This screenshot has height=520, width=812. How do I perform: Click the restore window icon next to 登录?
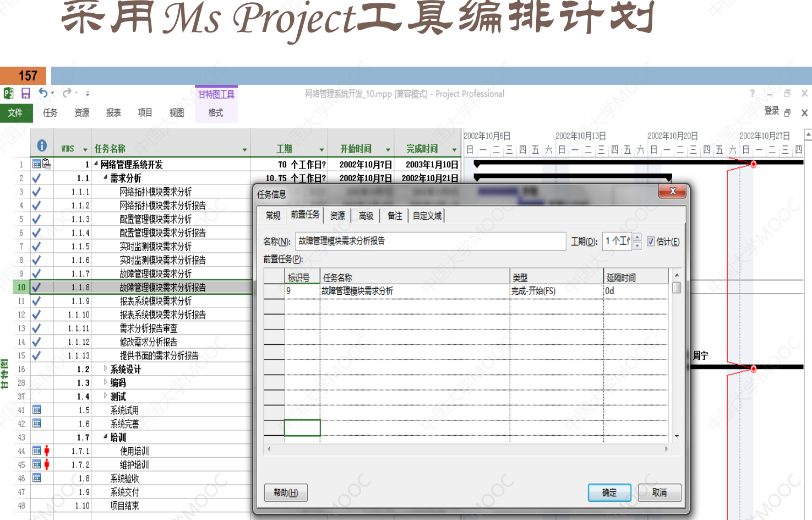pyautogui.click(x=787, y=112)
